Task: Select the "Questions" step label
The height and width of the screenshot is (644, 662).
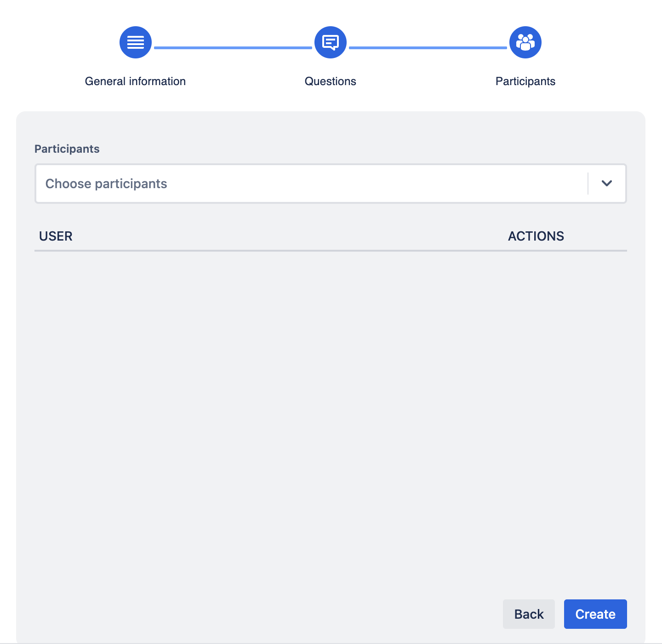Action: pos(330,81)
